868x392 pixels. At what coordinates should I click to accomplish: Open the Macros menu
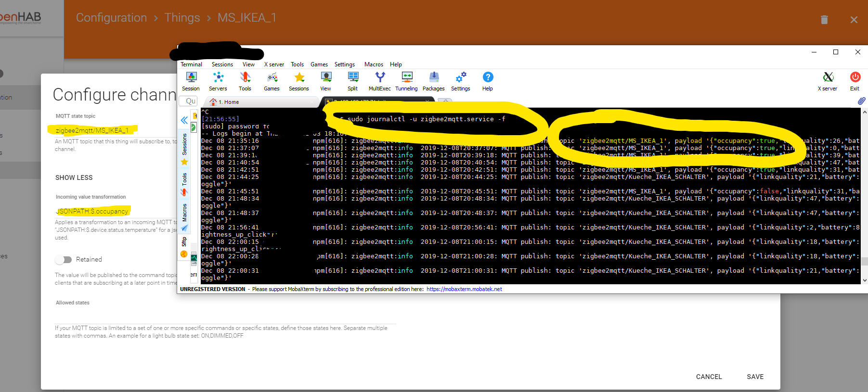[x=374, y=64]
